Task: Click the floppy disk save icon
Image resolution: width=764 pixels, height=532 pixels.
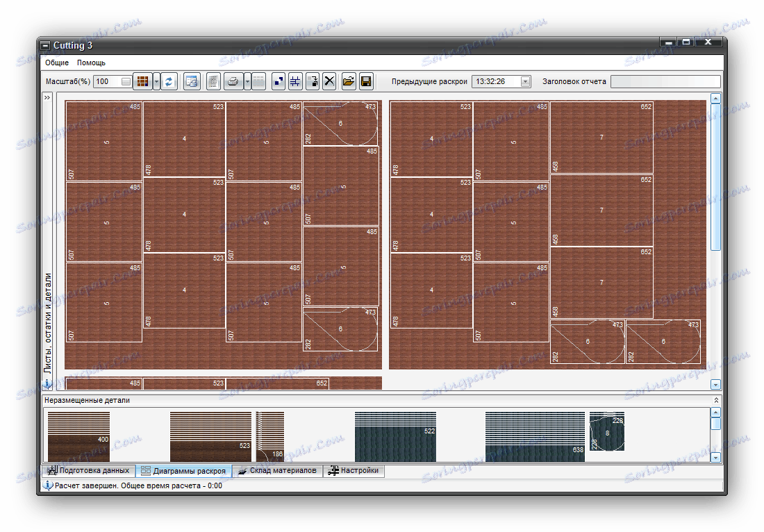Action: [366, 81]
